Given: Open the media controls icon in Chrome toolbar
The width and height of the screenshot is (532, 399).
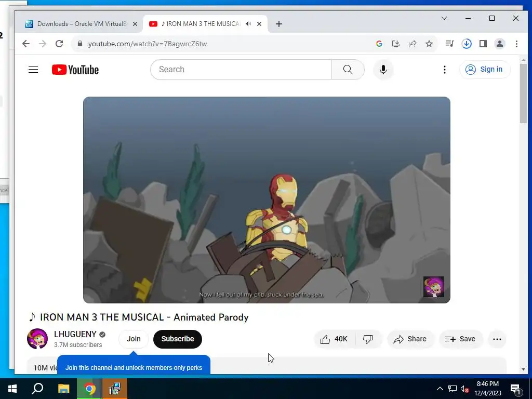Looking at the screenshot, I should click(449, 44).
